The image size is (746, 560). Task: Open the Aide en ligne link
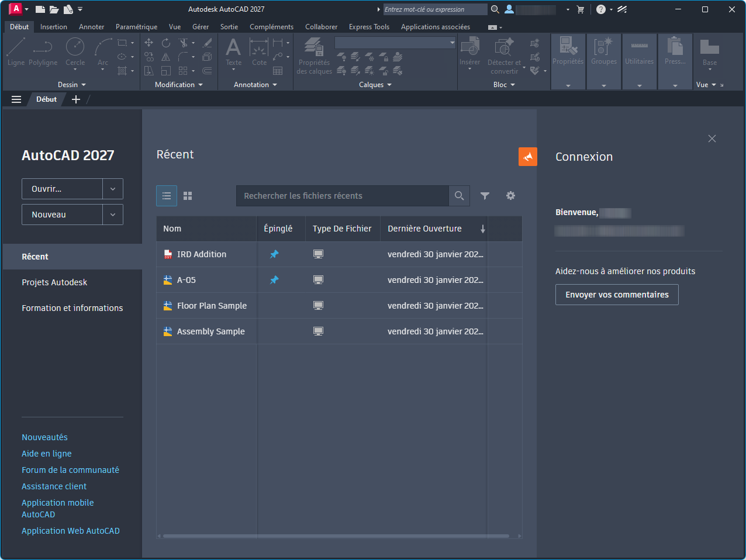(x=47, y=454)
